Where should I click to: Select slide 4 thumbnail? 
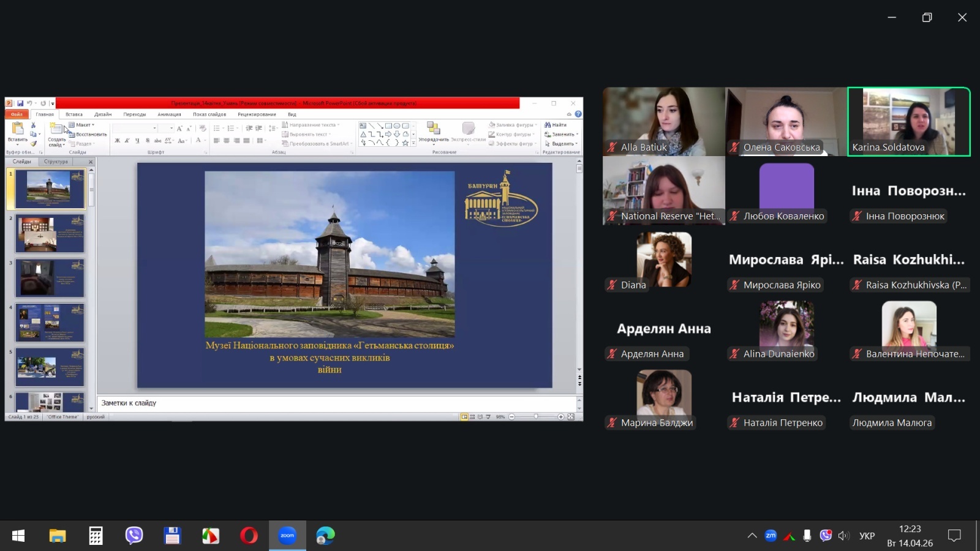tap(50, 323)
